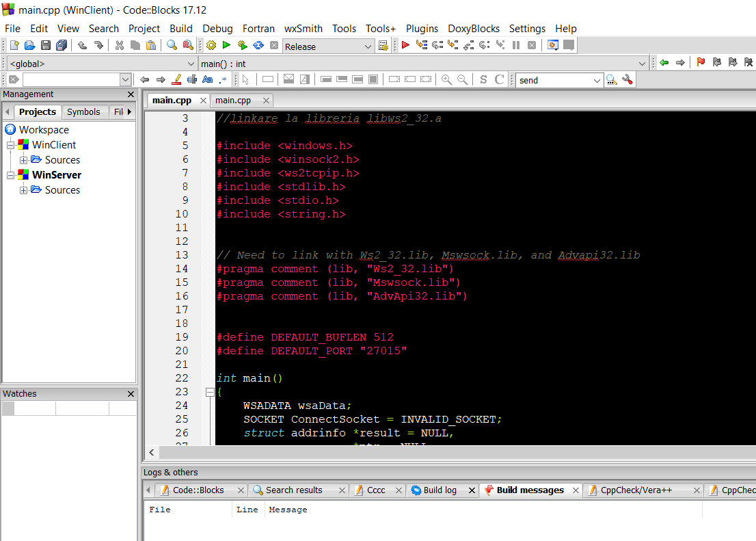This screenshot has width=756, height=541.
Task: Fold the main function code block at line 23
Action: tap(210, 392)
